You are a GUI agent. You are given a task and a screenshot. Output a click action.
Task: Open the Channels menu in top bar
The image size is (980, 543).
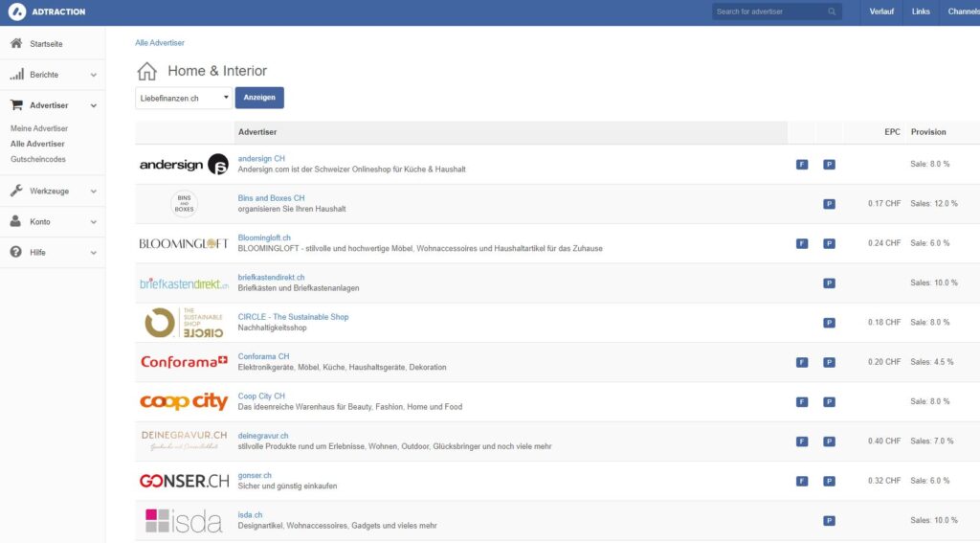(x=963, y=11)
